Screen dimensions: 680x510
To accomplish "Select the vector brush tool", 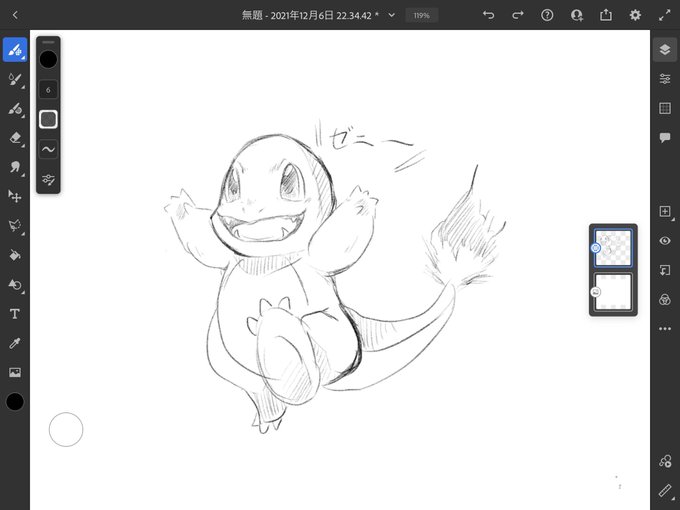I will click(15, 108).
